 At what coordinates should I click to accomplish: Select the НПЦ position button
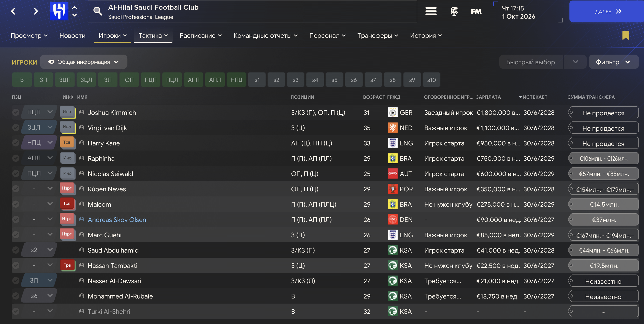click(236, 80)
